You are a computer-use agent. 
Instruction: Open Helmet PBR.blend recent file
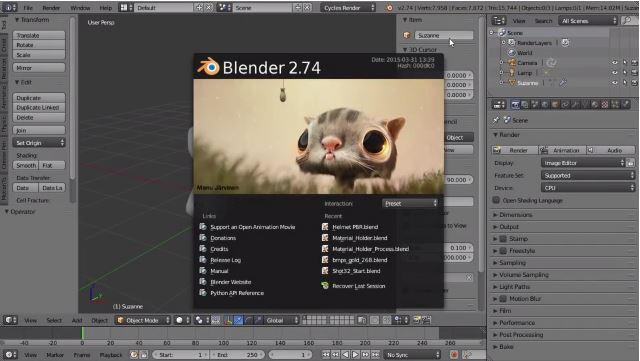(355, 227)
